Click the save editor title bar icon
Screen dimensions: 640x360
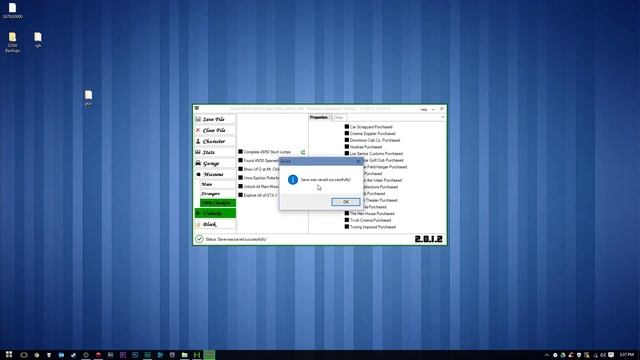point(197,109)
